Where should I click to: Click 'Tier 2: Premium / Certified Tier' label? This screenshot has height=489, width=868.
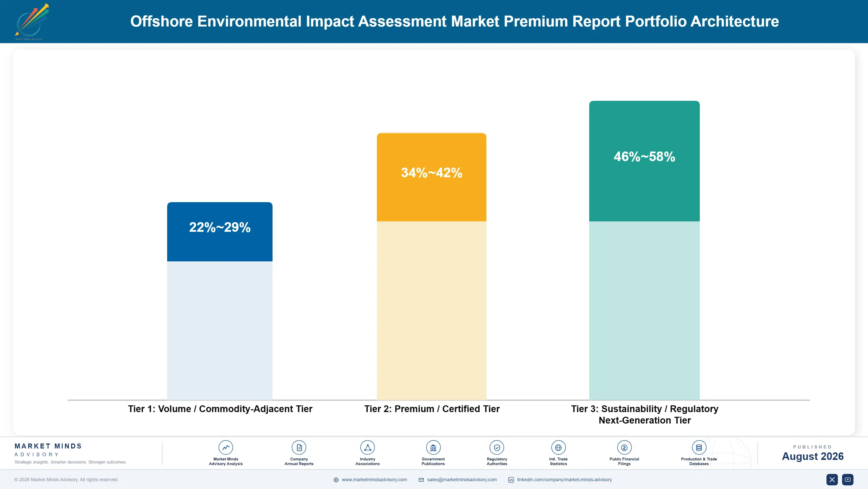(x=432, y=409)
